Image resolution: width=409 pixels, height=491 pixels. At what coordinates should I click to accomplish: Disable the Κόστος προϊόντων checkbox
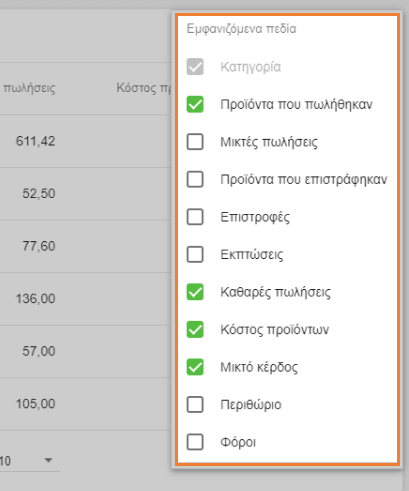(195, 330)
